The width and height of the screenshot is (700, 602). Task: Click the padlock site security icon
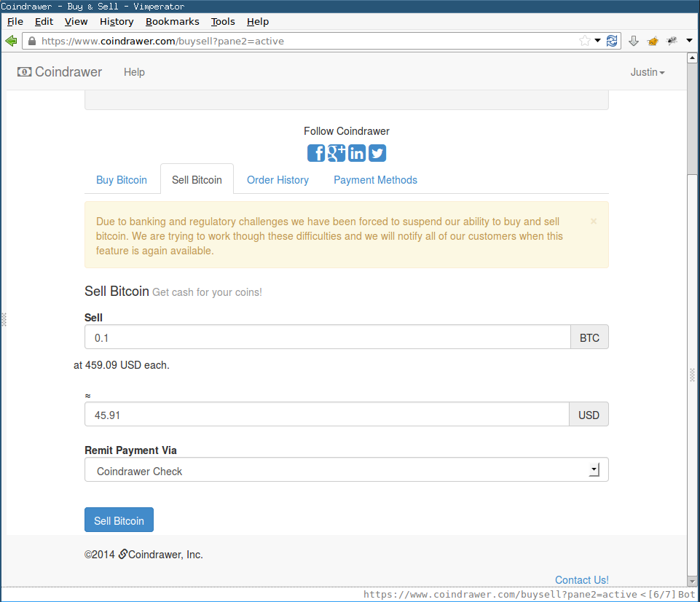(x=32, y=41)
